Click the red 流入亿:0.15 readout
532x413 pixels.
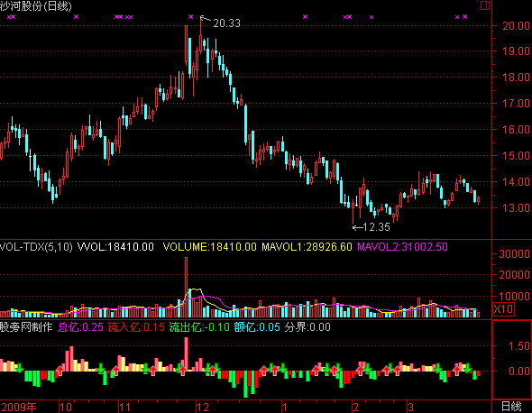[x=136, y=327]
